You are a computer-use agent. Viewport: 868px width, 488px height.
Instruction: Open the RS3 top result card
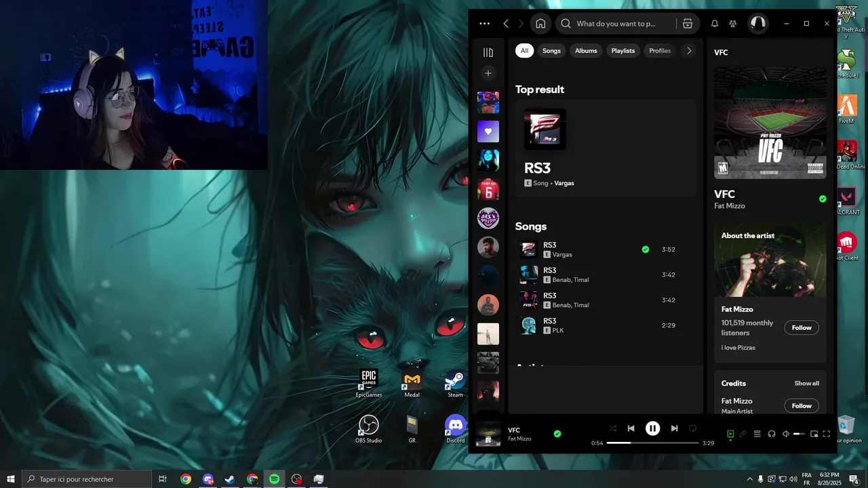606,148
